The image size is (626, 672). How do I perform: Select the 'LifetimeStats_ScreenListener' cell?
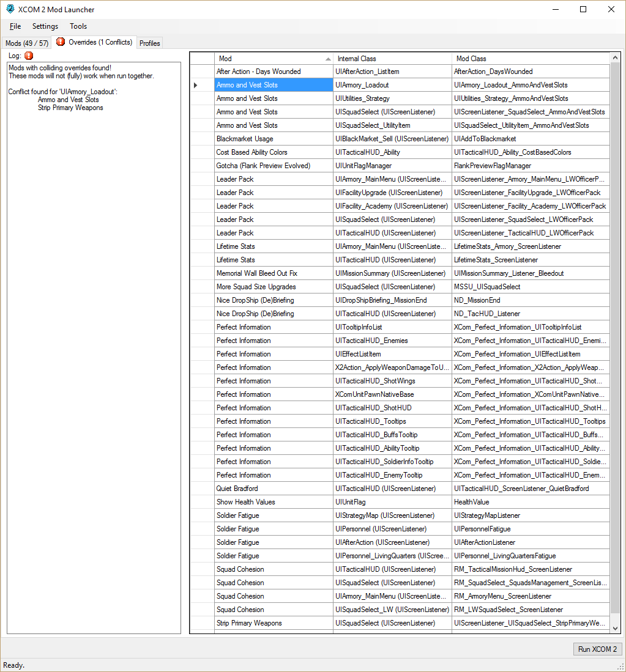[x=531, y=260]
